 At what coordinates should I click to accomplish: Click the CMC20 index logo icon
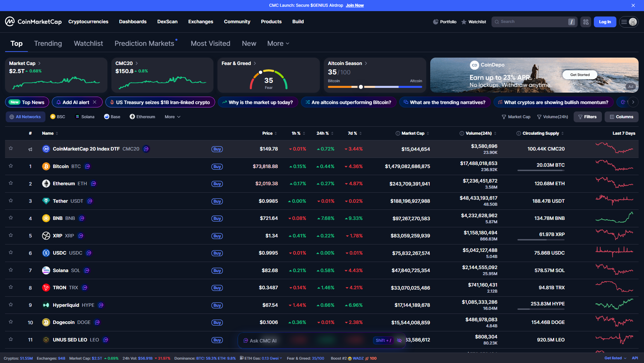46,149
